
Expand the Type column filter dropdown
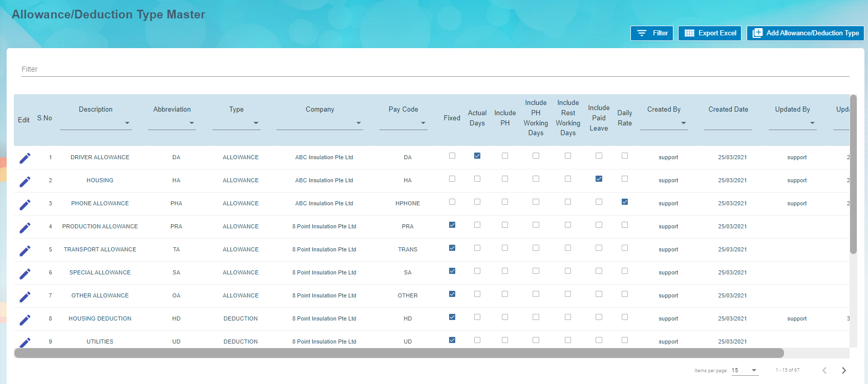point(236,123)
